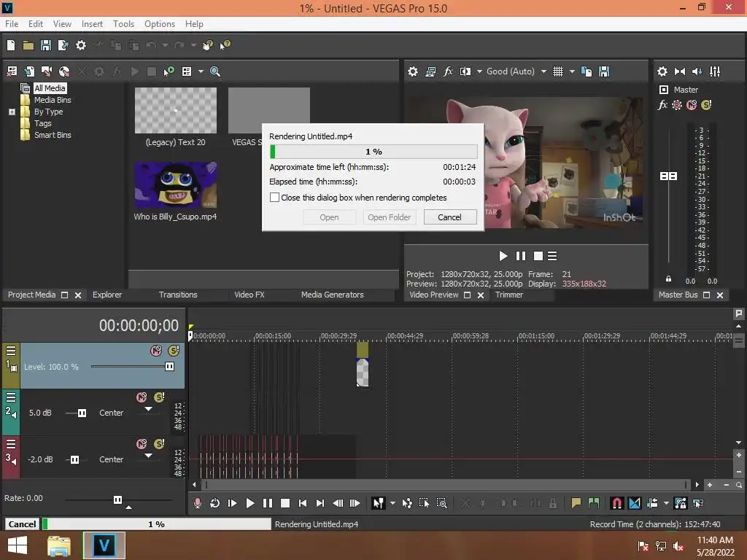
Task: Click the Open Folder button
Action: [390, 217]
